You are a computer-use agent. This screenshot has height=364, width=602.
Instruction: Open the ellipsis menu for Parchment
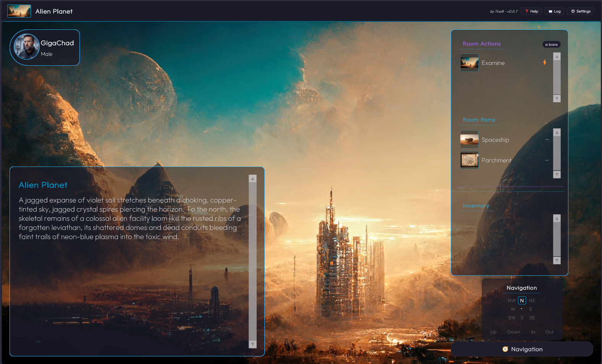[547, 160]
